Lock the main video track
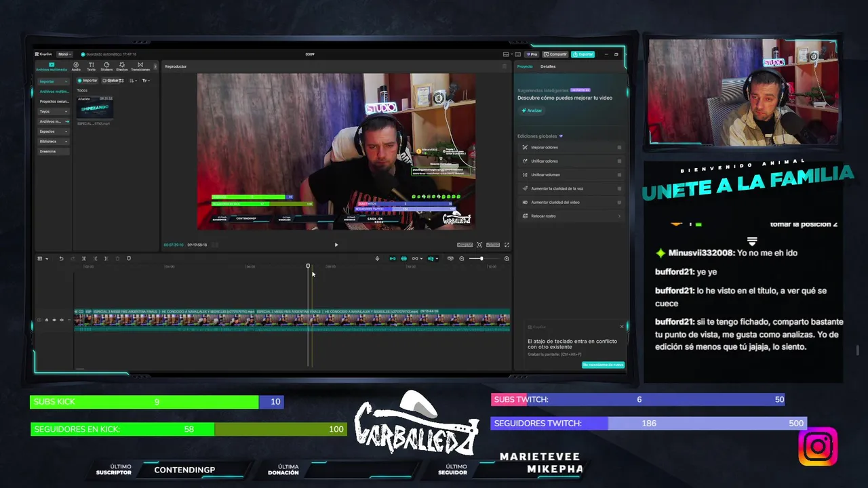This screenshot has height=488, width=868. [47, 320]
